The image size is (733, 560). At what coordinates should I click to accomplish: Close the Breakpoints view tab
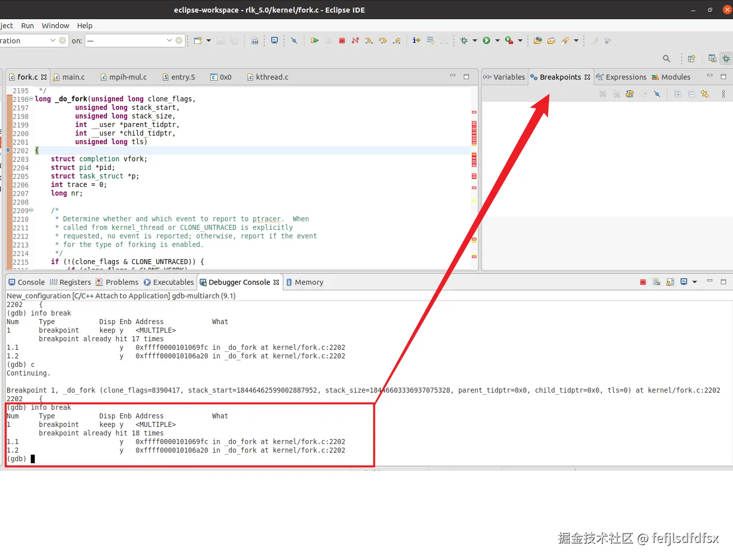(587, 77)
